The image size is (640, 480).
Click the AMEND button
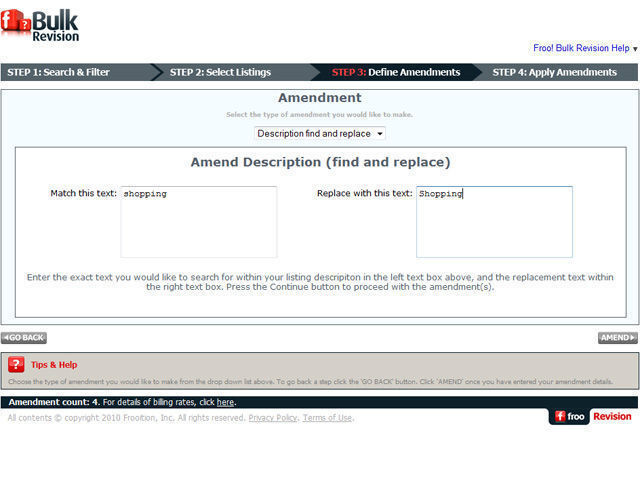[x=618, y=338]
